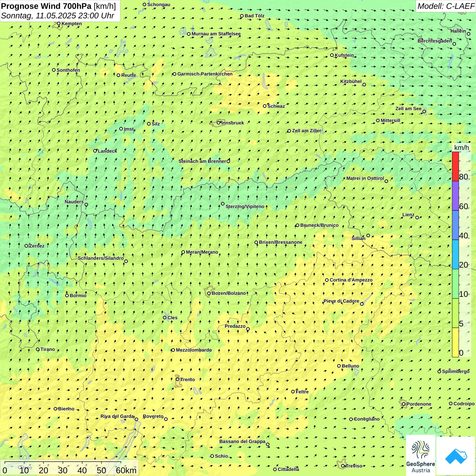Select the purple 60–80 km/h legend band
This screenshot has width=476, height=476.
point(455,196)
